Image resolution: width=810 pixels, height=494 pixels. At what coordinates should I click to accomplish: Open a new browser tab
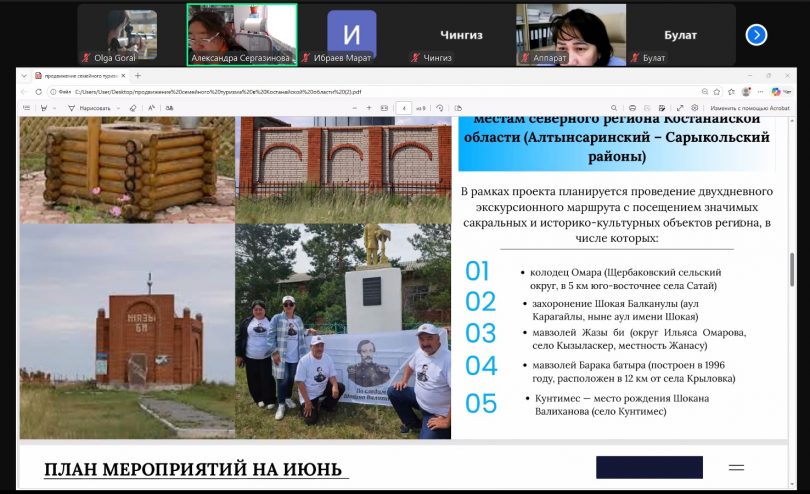click(x=138, y=75)
